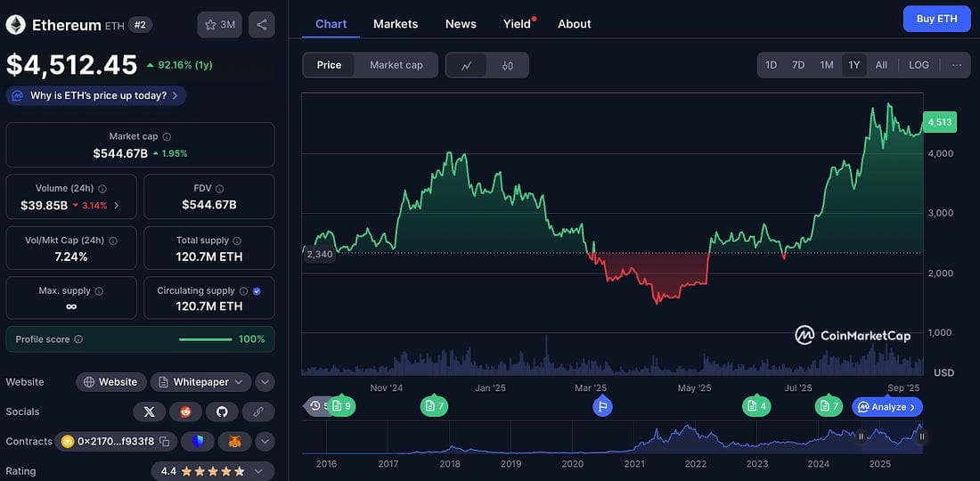Expand more contracts chevron

coord(265,442)
